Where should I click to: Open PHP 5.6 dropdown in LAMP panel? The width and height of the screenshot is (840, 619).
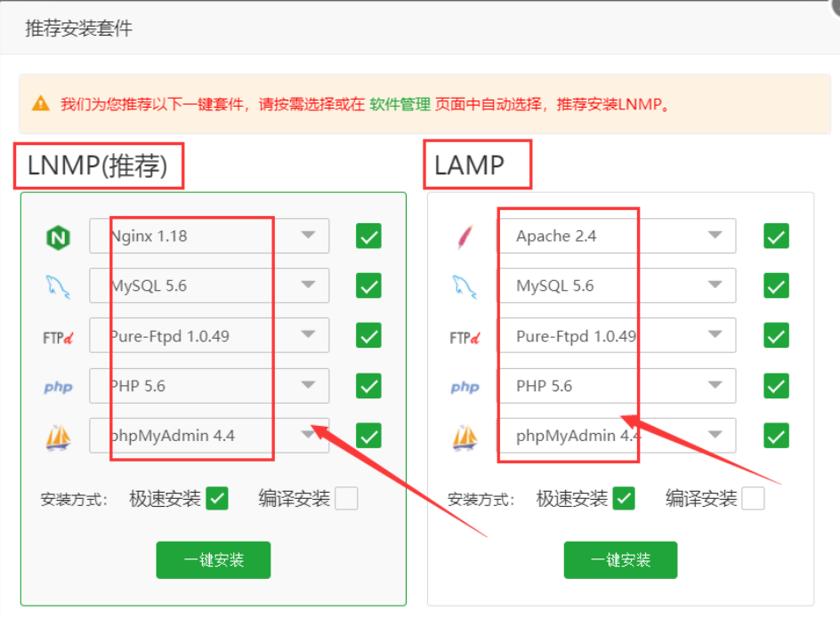click(x=616, y=385)
